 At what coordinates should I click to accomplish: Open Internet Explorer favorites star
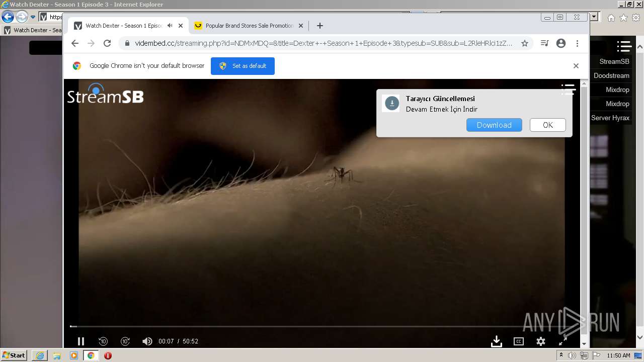pos(623,18)
